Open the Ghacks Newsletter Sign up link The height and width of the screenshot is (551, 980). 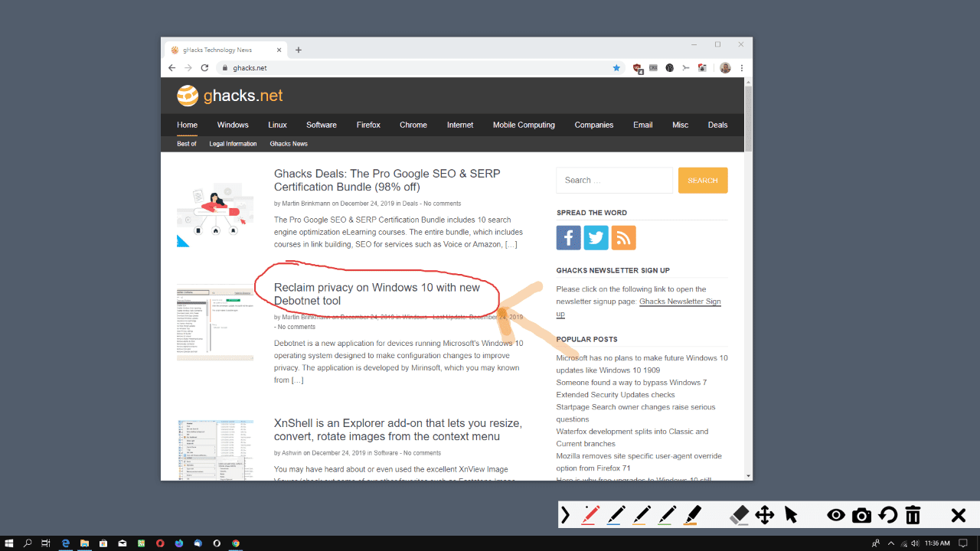680,302
